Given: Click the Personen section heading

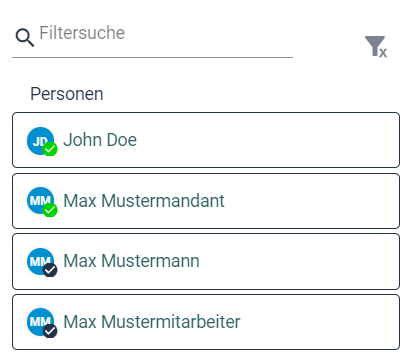Looking at the screenshot, I should tap(67, 94).
